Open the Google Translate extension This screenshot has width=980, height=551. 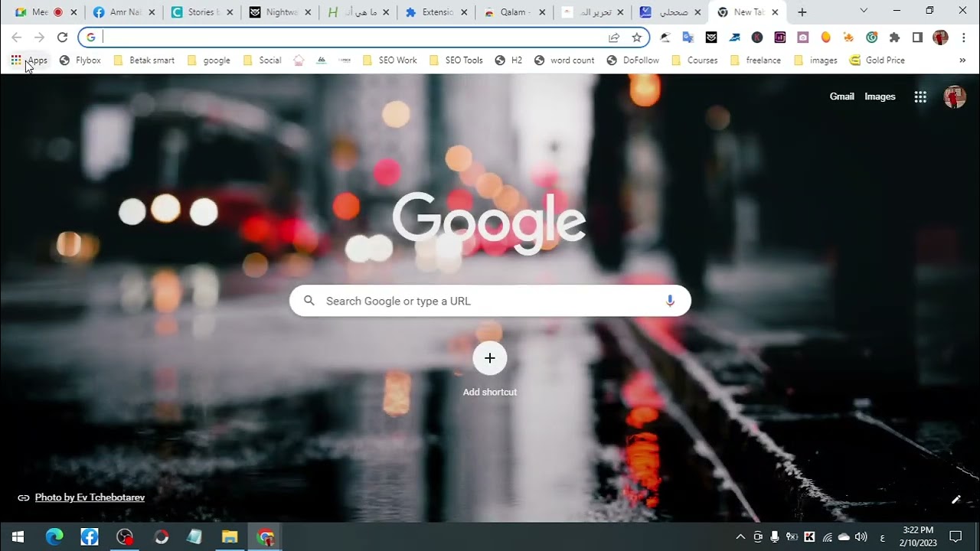688,37
